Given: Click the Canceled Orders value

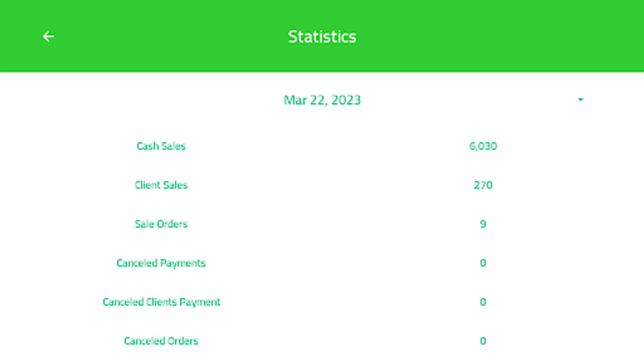Looking at the screenshot, I should (x=483, y=341).
